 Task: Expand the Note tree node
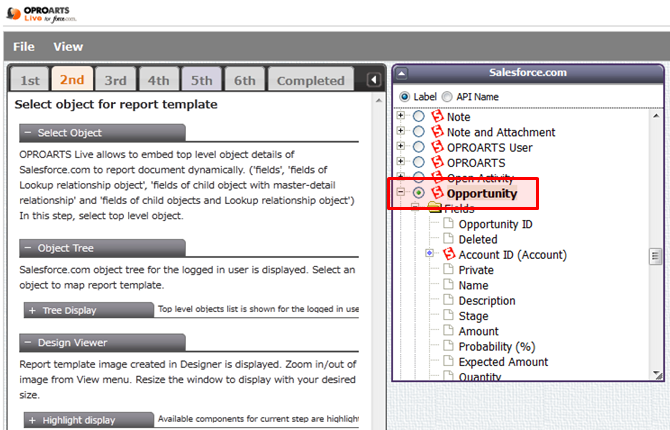[x=400, y=115]
